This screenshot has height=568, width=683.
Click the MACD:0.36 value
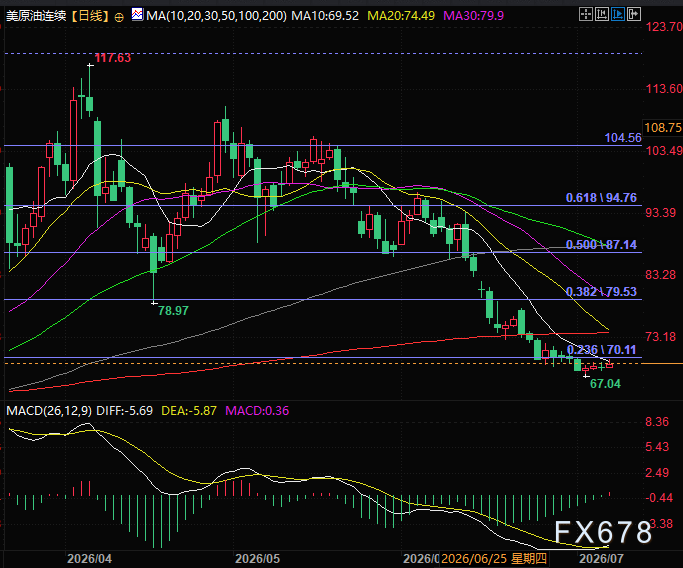click(257, 411)
